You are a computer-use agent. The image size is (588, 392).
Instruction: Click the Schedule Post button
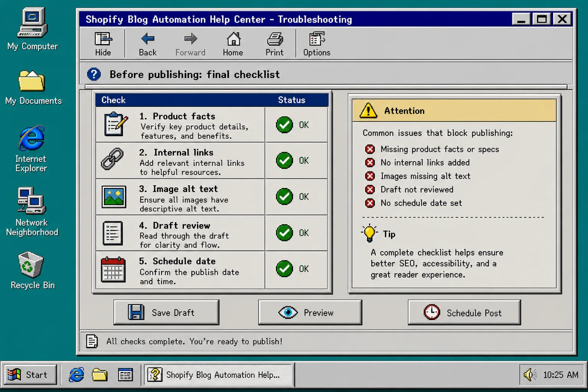coord(464,312)
